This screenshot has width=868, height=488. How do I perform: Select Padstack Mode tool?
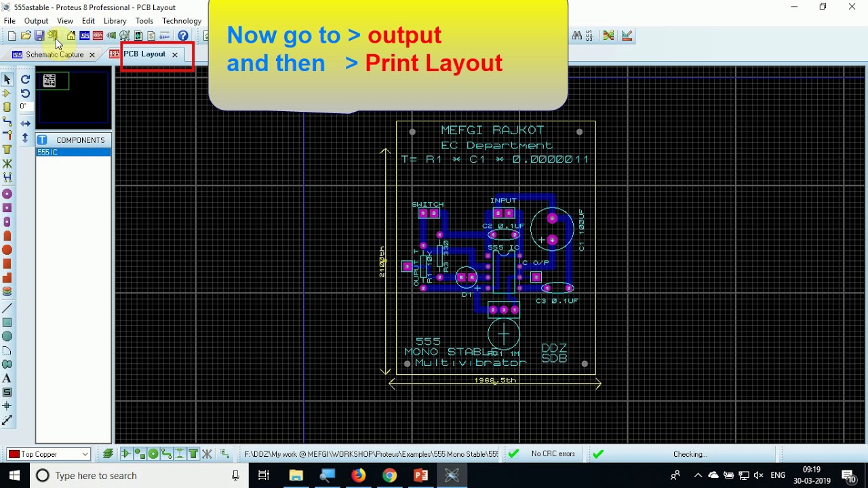click(7, 291)
